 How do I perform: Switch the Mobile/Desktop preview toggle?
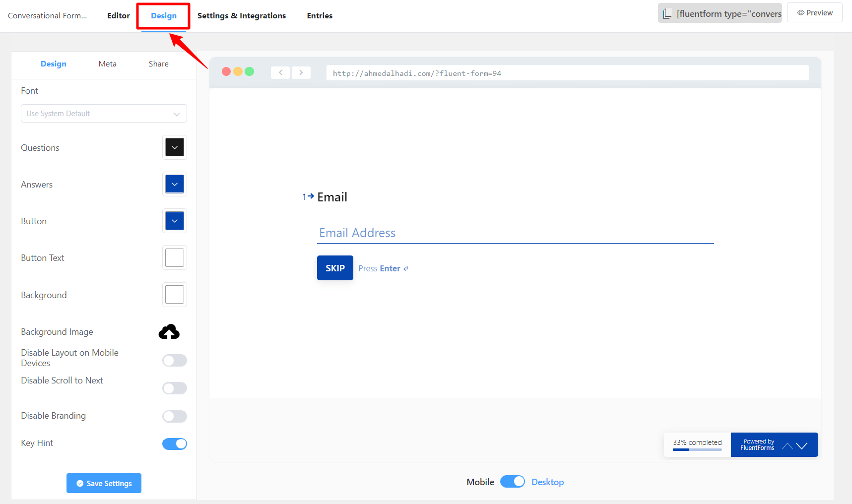tap(513, 482)
